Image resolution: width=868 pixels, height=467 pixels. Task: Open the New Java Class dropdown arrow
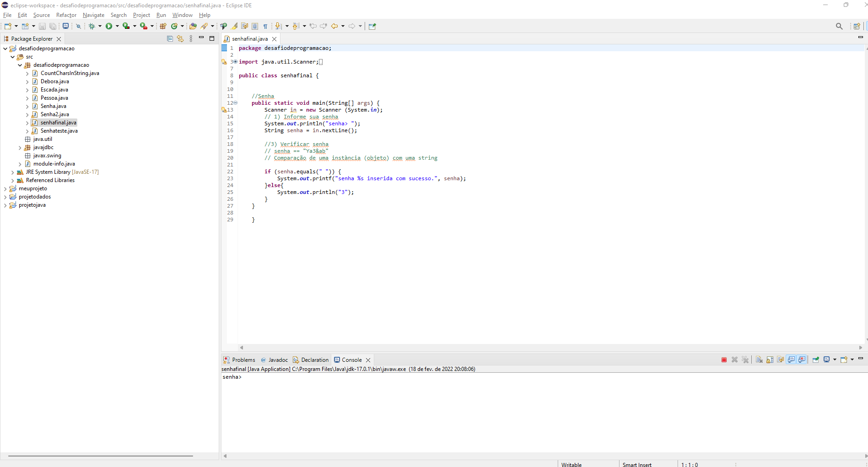[x=182, y=26]
